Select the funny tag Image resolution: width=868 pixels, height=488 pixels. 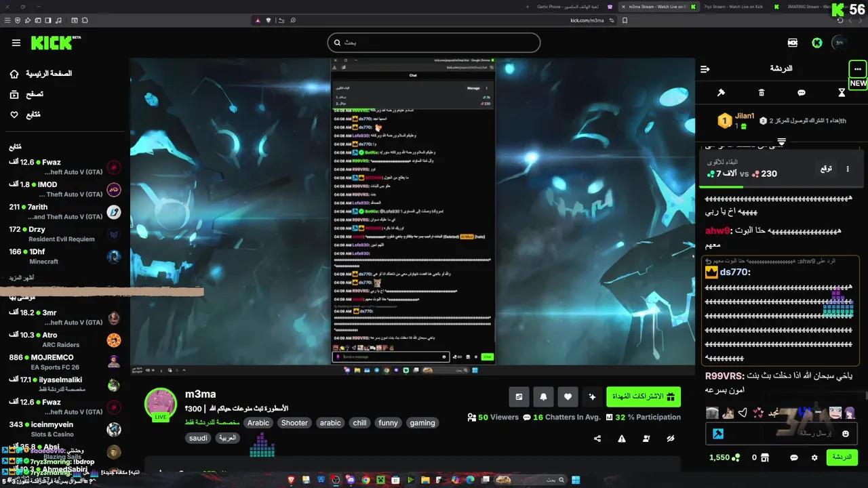(x=389, y=423)
